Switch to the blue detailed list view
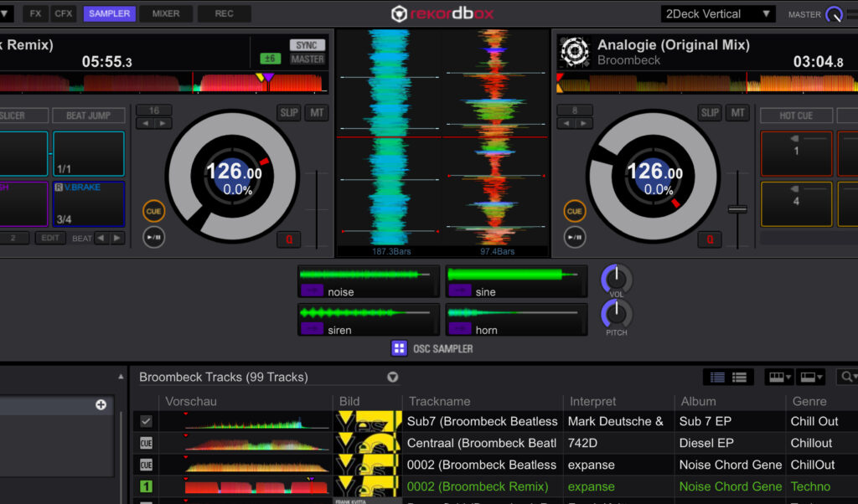 (x=717, y=378)
